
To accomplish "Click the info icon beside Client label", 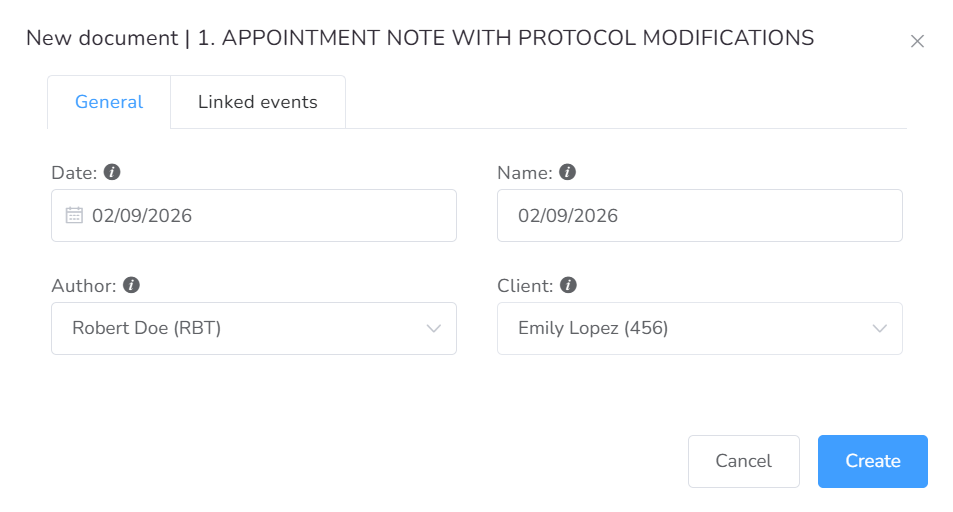I will (569, 285).
